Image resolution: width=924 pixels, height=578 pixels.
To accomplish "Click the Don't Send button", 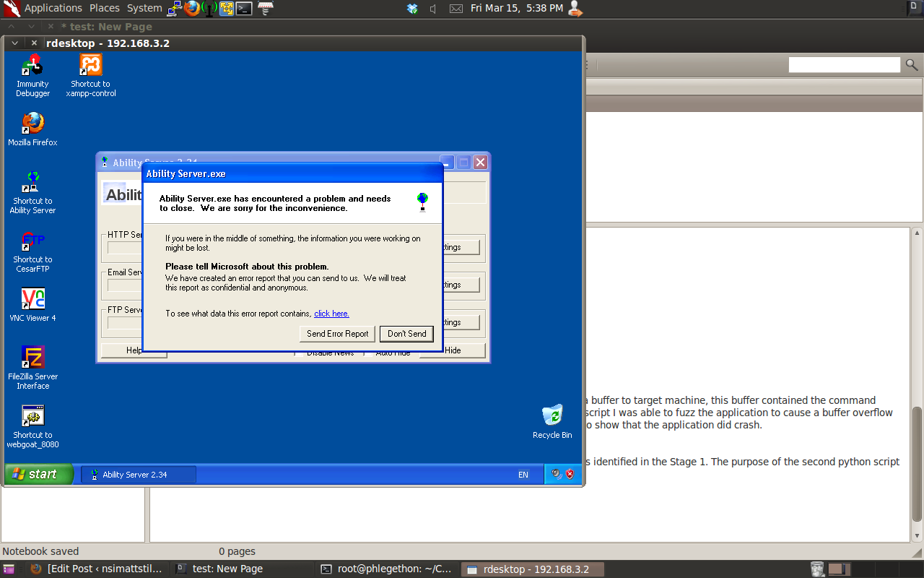I will coord(407,334).
